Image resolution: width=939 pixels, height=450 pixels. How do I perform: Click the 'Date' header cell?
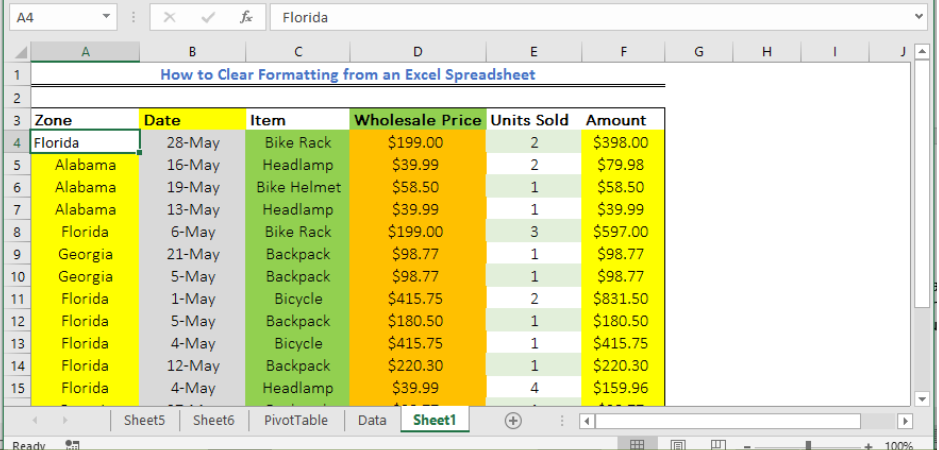pyautogui.click(x=192, y=120)
